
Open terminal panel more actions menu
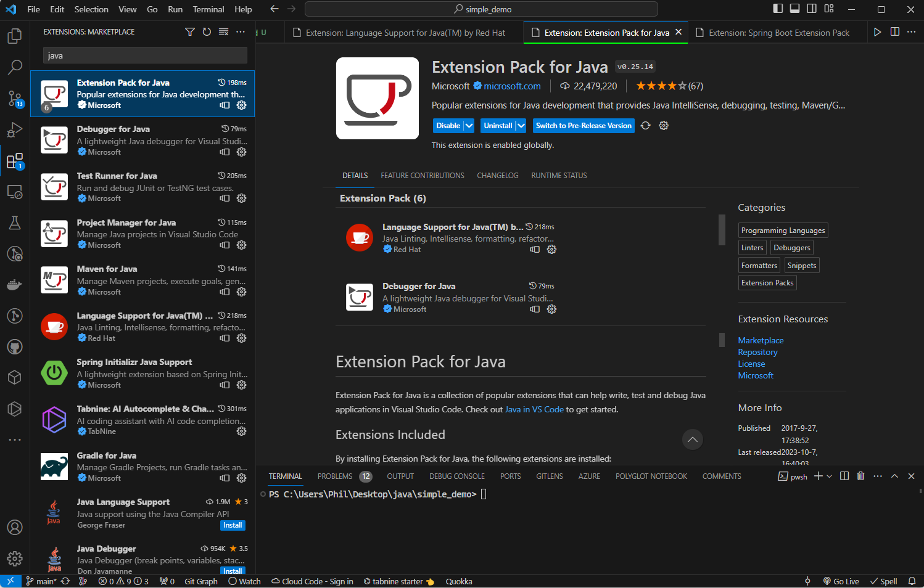(878, 476)
